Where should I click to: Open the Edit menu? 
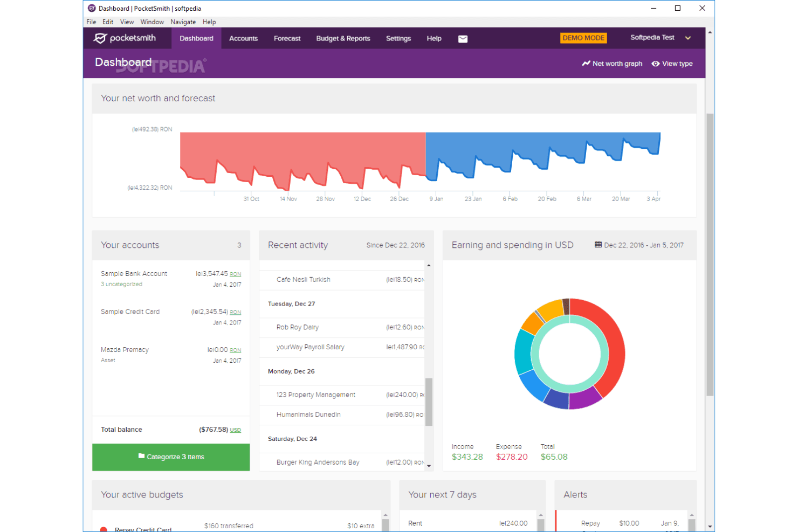(x=108, y=22)
